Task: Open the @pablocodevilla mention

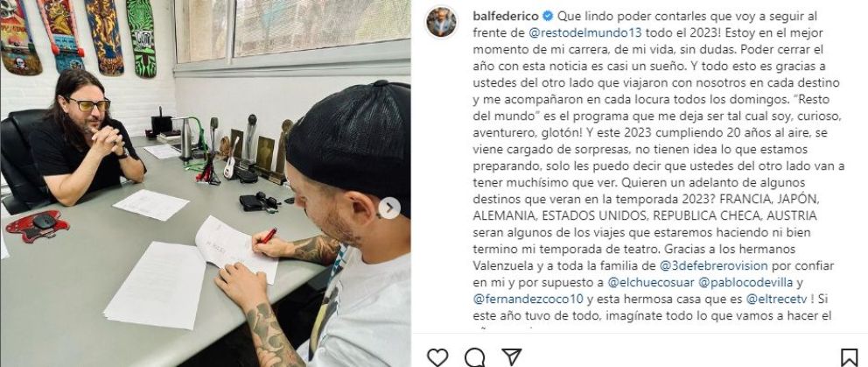Action: (x=745, y=282)
